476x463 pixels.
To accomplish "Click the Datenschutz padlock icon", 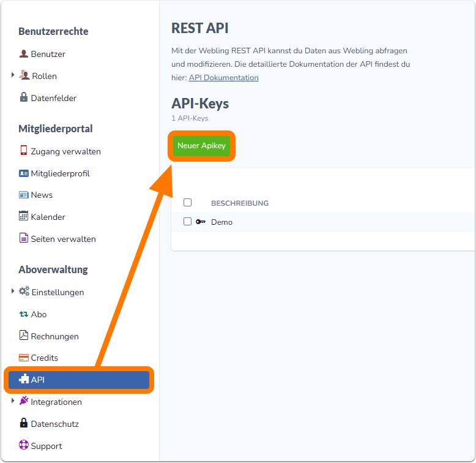I will tap(23, 423).
